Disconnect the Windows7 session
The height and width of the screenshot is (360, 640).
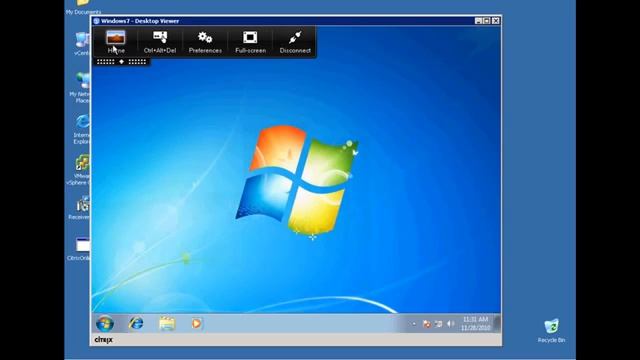295,41
